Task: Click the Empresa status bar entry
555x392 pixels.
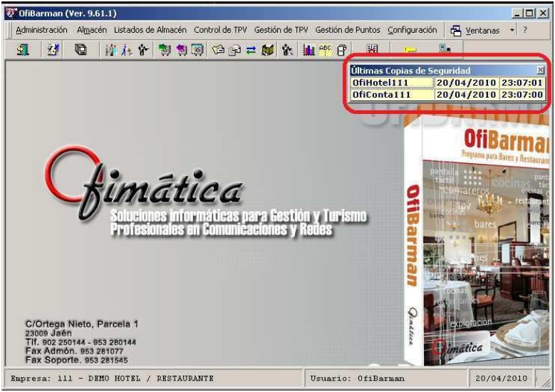Action: click(x=154, y=378)
